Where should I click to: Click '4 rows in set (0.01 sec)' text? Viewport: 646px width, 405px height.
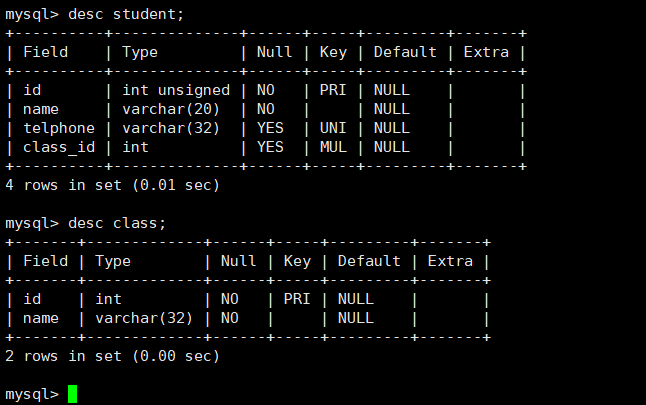[112, 185]
